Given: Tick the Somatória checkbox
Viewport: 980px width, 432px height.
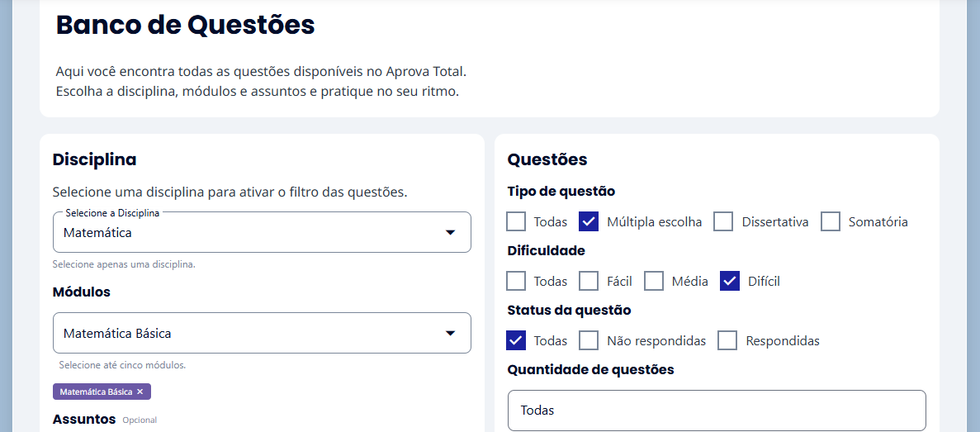Looking at the screenshot, I should (830, 221).
